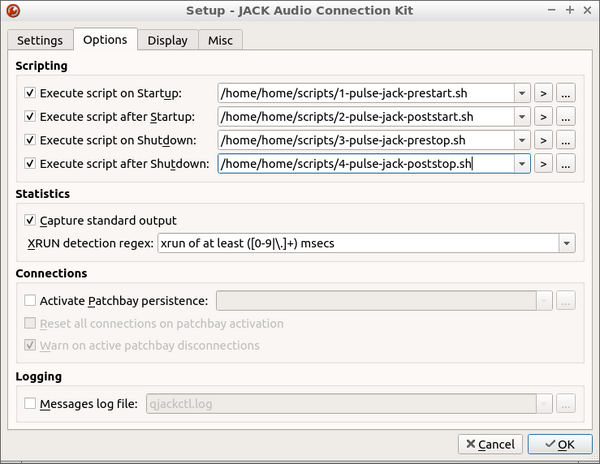Disable Capture standard output
Viewport: 600px width, 464px height.
click(30, 220)
